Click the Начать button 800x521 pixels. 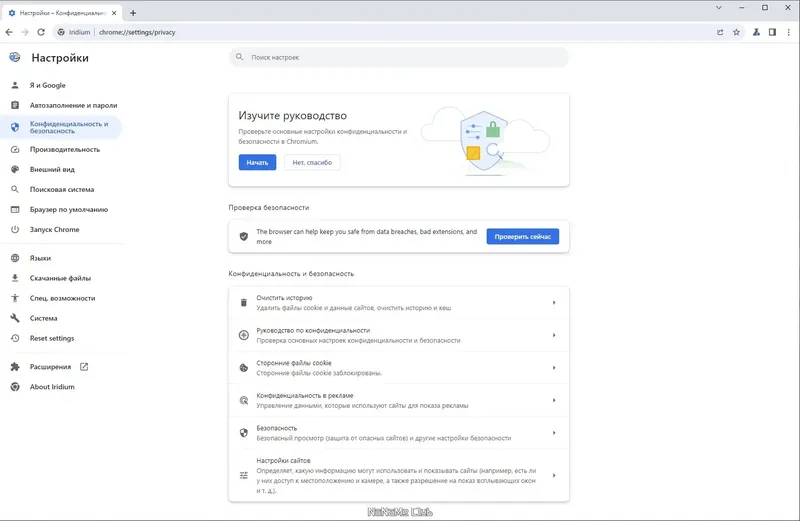(257, 162)
